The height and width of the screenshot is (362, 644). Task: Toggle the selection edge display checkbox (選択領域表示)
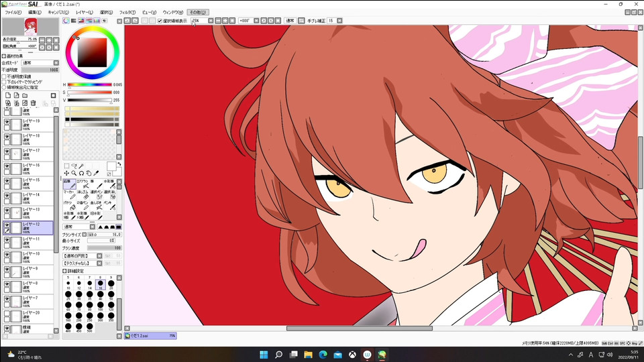click(160, 21)
